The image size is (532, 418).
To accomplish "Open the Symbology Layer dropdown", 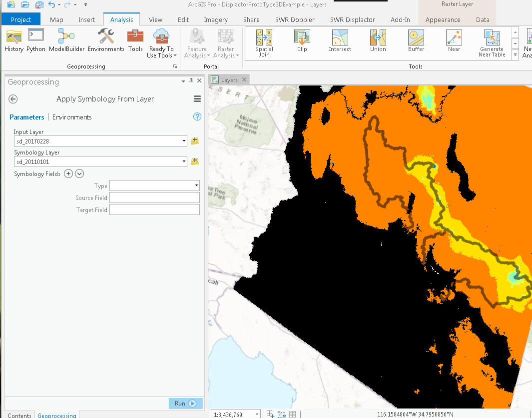I will coord(184,161).
